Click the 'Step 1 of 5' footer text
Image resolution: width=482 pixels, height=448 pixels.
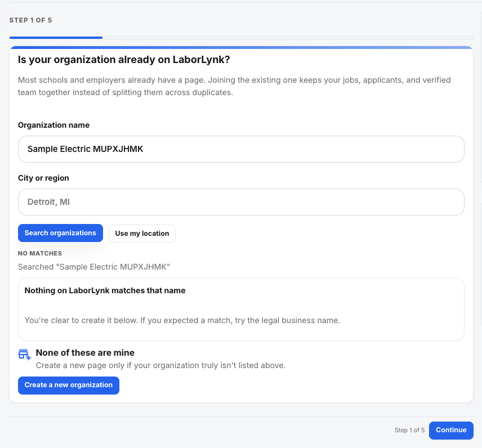coord(409,430)
